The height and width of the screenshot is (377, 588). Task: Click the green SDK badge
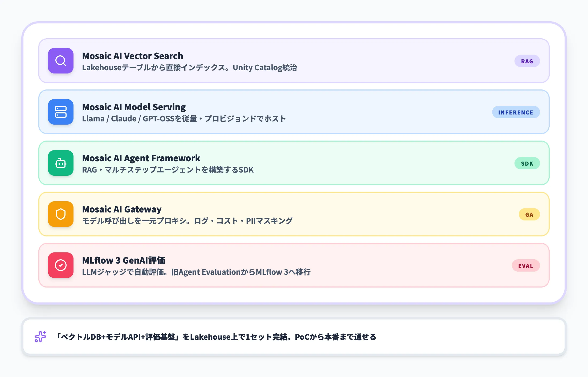[527, 163]
